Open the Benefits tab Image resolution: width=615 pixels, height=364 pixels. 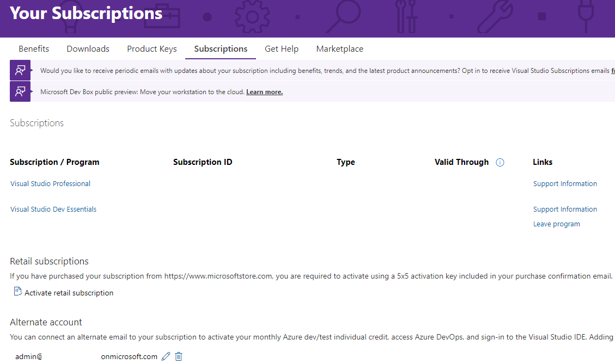(34, 49)
